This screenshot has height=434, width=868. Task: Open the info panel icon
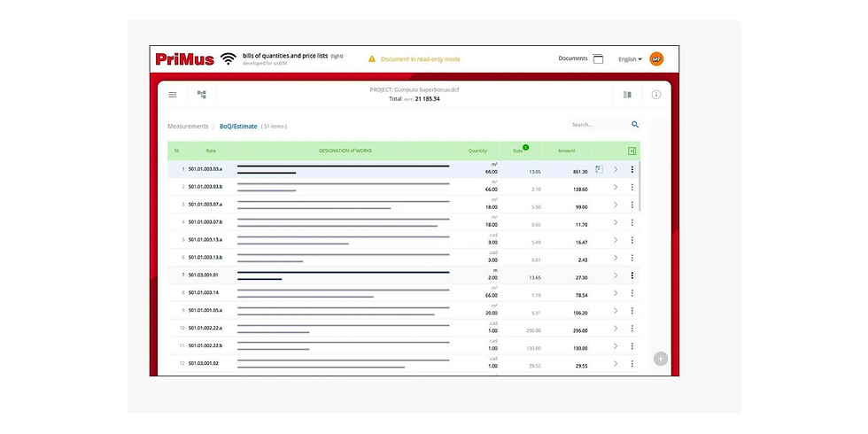656,95
